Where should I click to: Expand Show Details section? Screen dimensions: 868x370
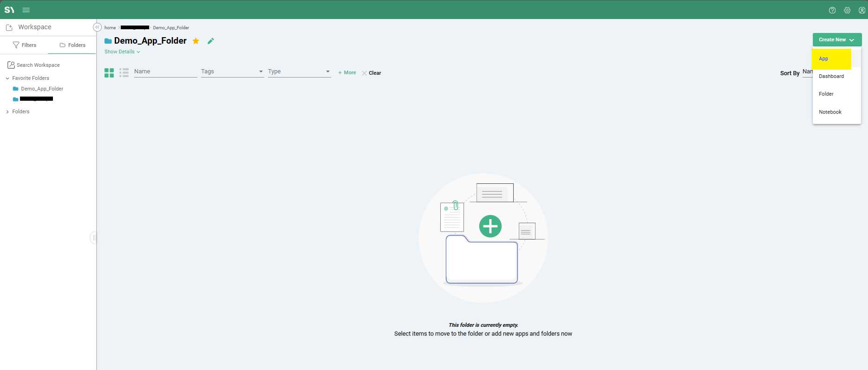pos(122,52)
